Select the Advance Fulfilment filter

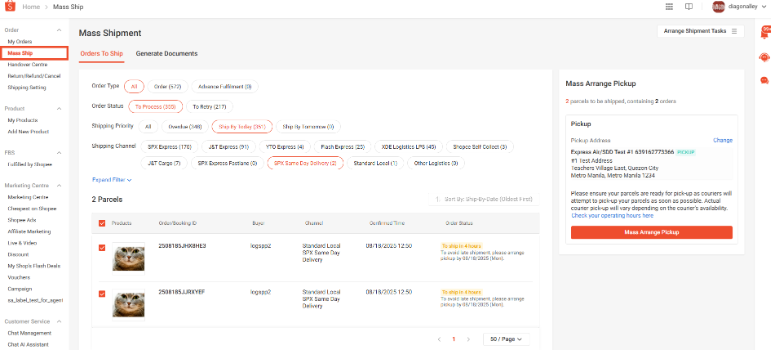click(x=225, y=87)
